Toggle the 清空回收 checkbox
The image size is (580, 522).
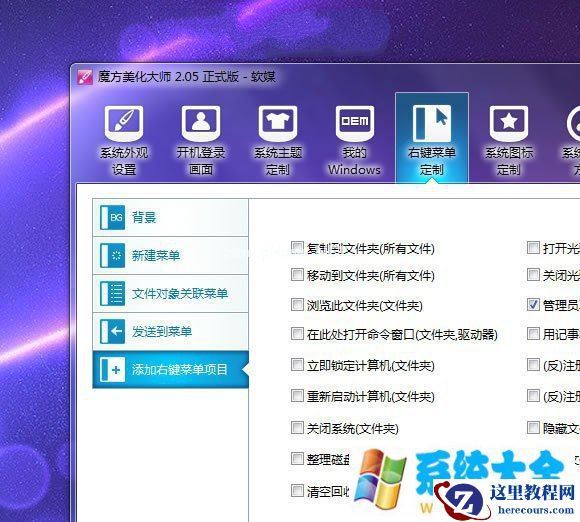pos(297,491)
